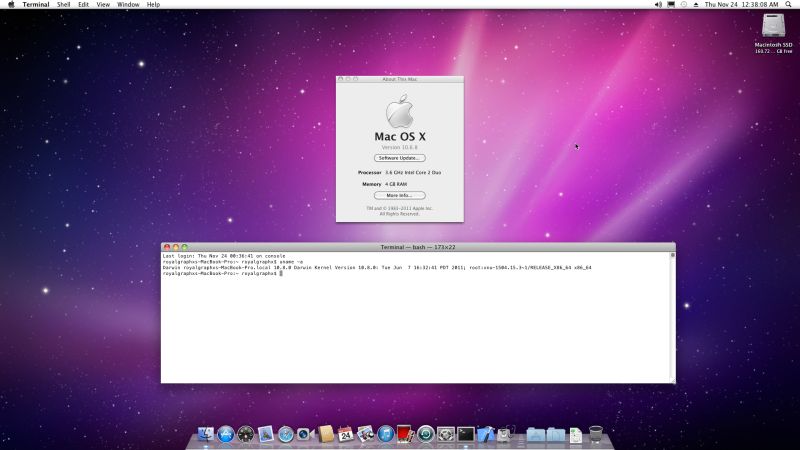Close the Terminal window
Screen dimensions: 800x450
click(167, 247)
